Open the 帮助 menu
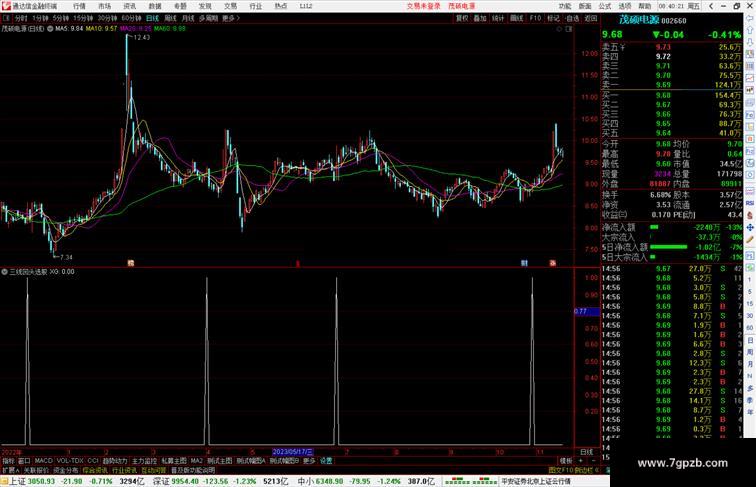The height and width of the screenshot is (487, 756). (x=645, y=6)
